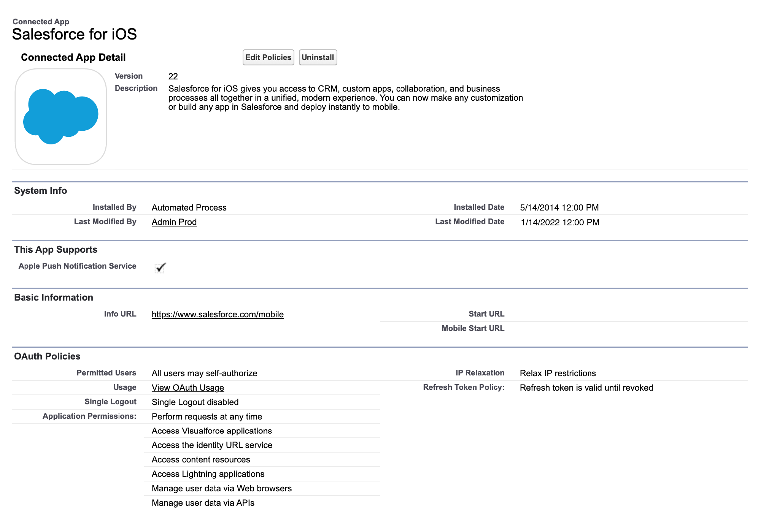
Task: Click the Uninstall button
Action: (x=318, y=57)
